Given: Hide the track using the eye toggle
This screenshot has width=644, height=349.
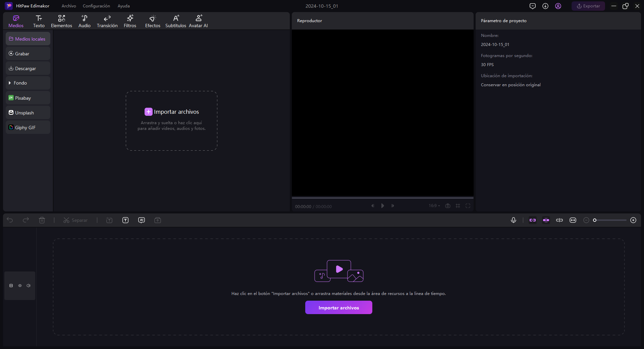Looking at the screenshot, I should pos(19,286).
